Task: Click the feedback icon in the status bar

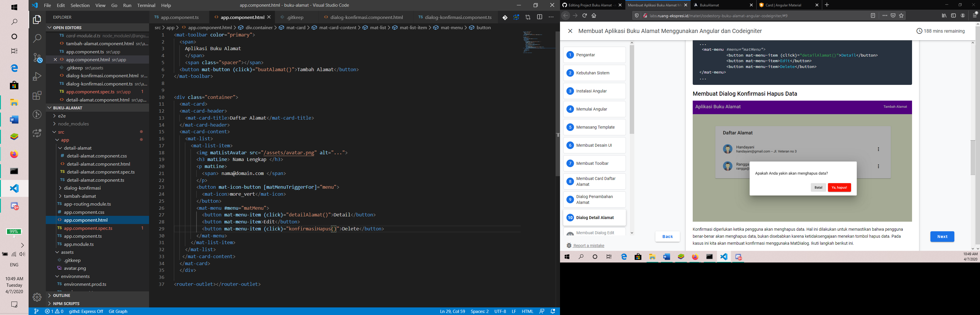Action: 542,311
